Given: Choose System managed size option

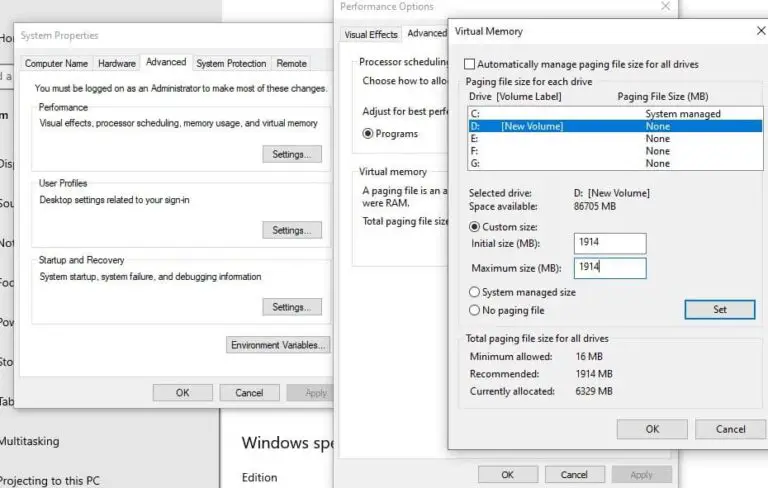Looking at the screenshot, I should tap(474, 292).
